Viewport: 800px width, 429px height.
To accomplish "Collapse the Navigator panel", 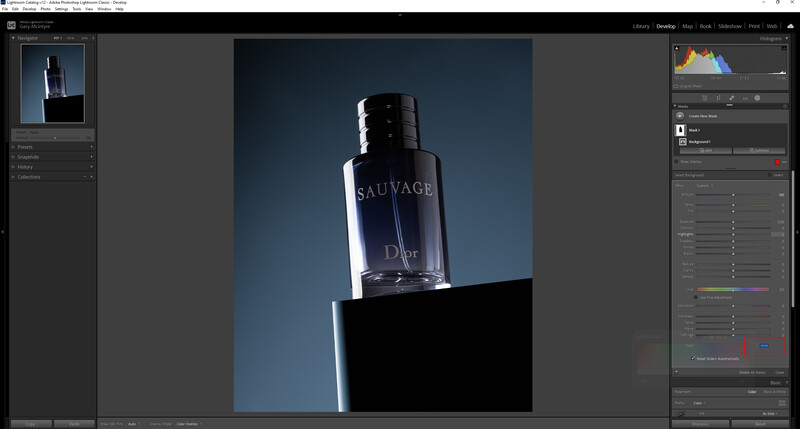I will [x=13, y=38].
